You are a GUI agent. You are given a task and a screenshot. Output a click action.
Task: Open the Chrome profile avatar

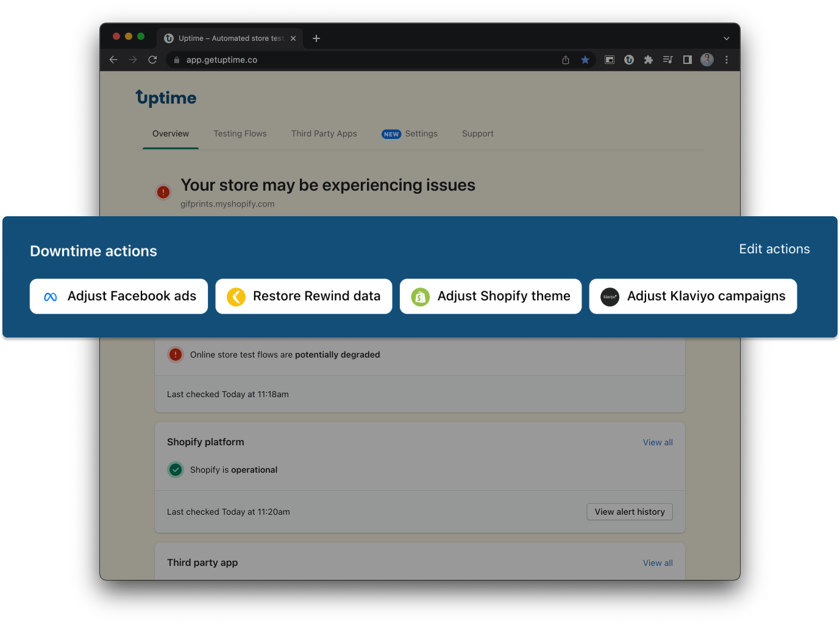coord(707,60)
